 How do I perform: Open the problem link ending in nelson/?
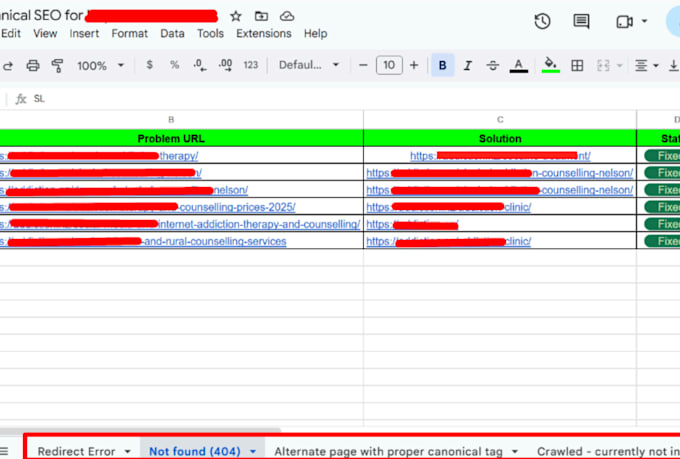[231, 190]
